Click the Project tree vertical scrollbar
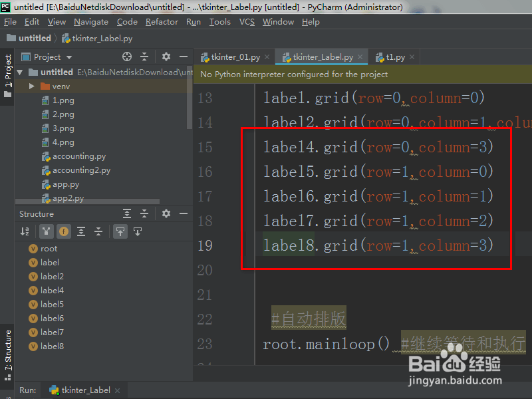Viewport: 532px width, 399px height. pyautogui.click(x=190, y=98)
